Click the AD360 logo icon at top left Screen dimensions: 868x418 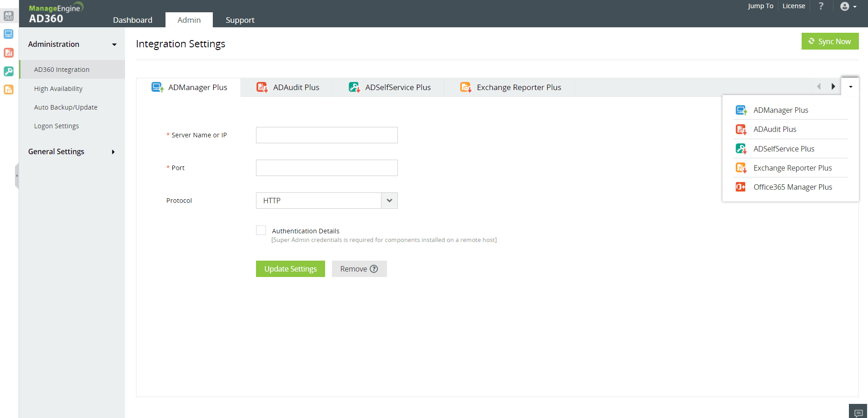(9, 15)
